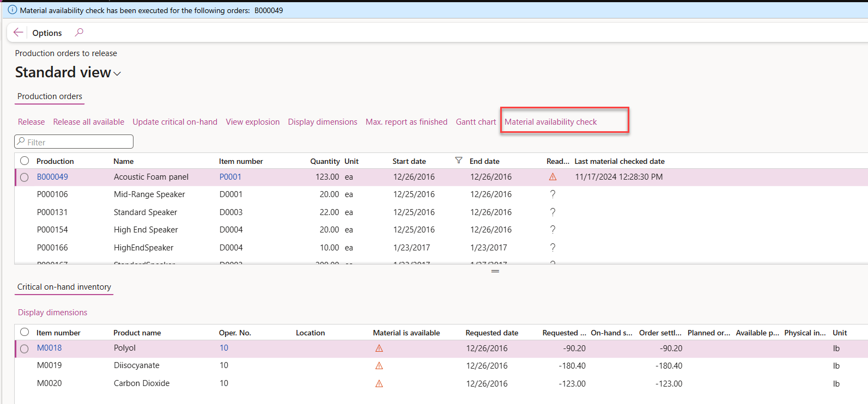Open production order B000049 link
Viewport: 868px width, 404px height.
click(52, 177)
